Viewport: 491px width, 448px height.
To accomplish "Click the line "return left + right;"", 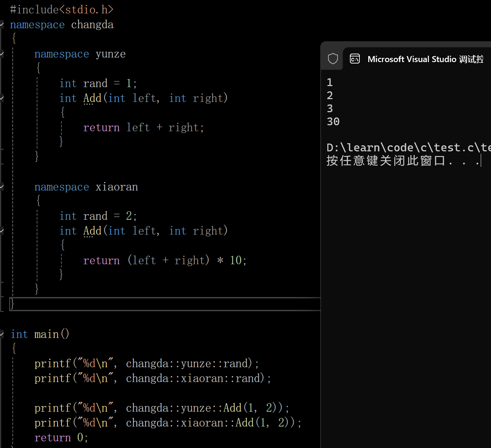I will tap(144, 127).
